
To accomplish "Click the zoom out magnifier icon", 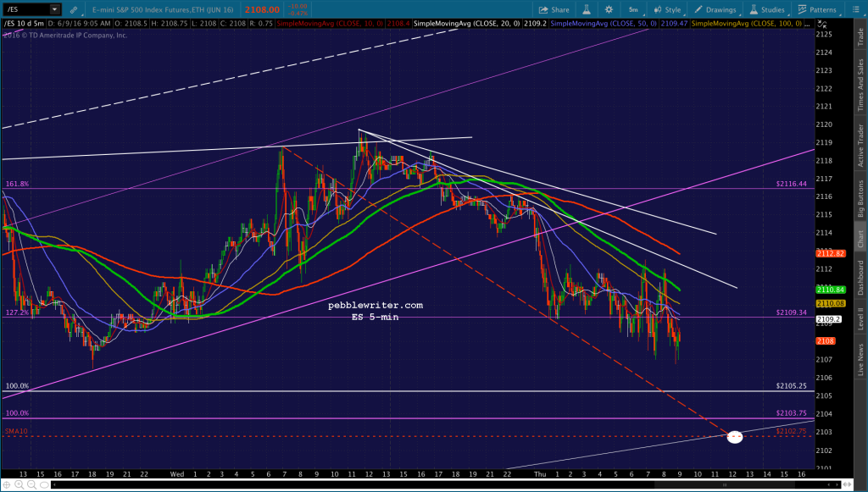I will pyautogui.click(x=31, y=485).
